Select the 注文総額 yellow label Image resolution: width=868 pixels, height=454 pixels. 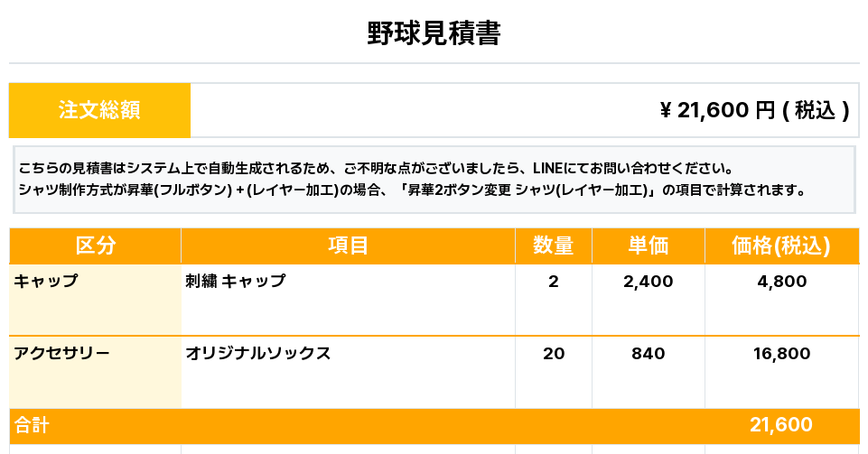99,110
